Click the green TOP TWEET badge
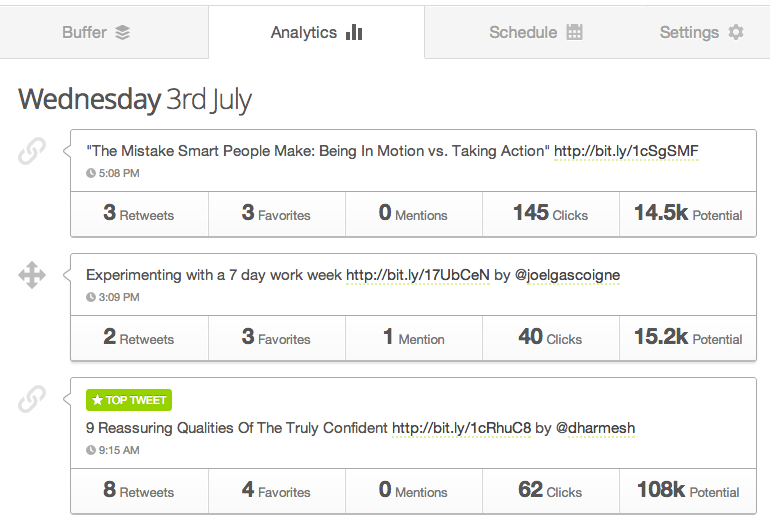770x528 pixels. 129,400
